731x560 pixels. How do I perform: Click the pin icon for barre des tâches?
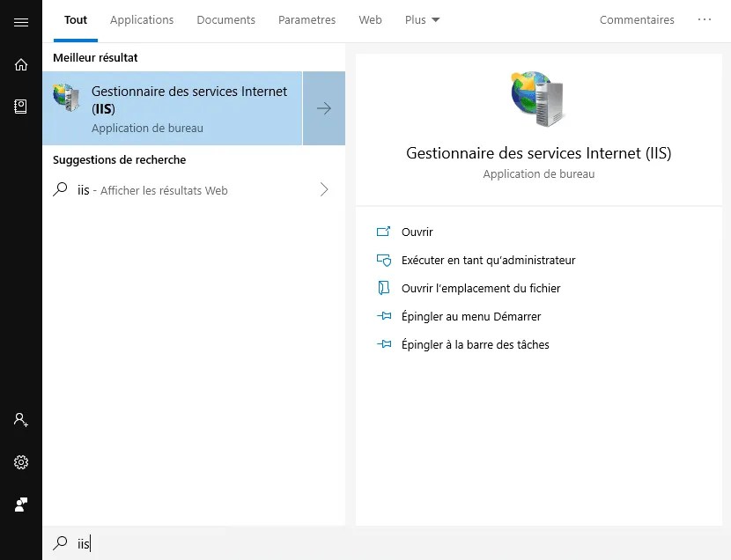click(x=384, y=344)
